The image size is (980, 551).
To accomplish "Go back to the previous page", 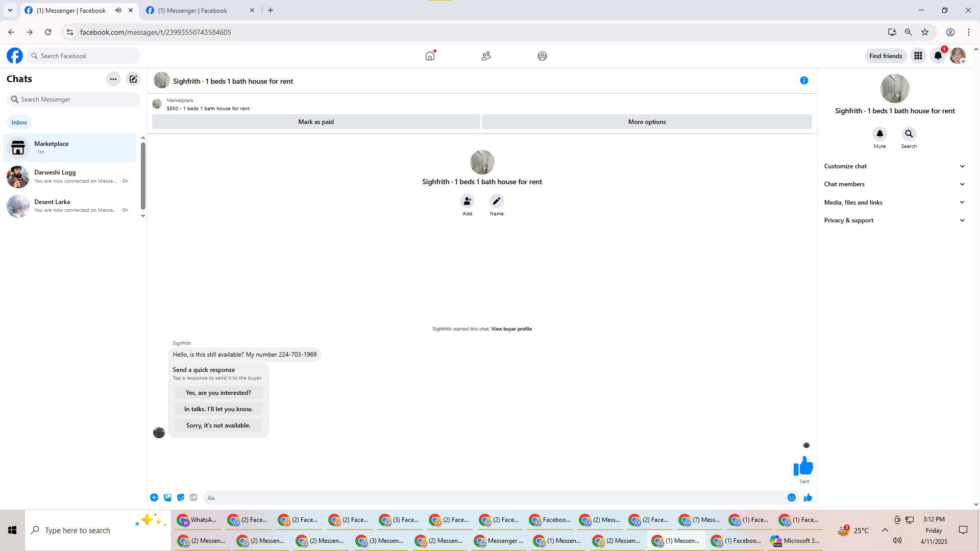I will click(11, 32).
